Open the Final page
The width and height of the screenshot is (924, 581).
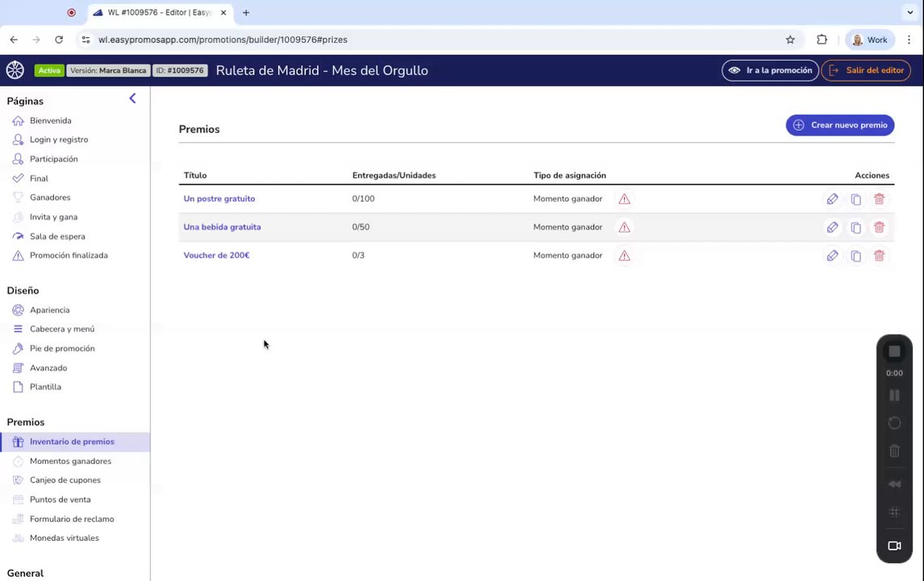tap(39, 178)
